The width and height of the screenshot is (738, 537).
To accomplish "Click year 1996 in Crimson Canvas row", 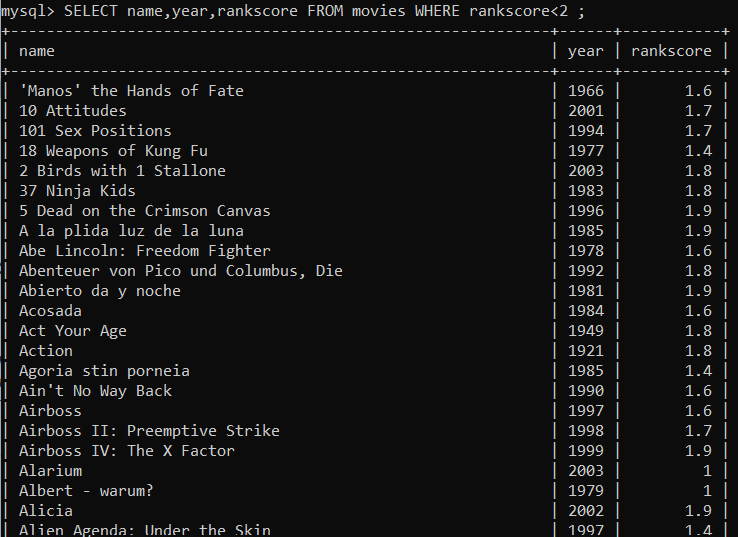I will pos(586,210).
